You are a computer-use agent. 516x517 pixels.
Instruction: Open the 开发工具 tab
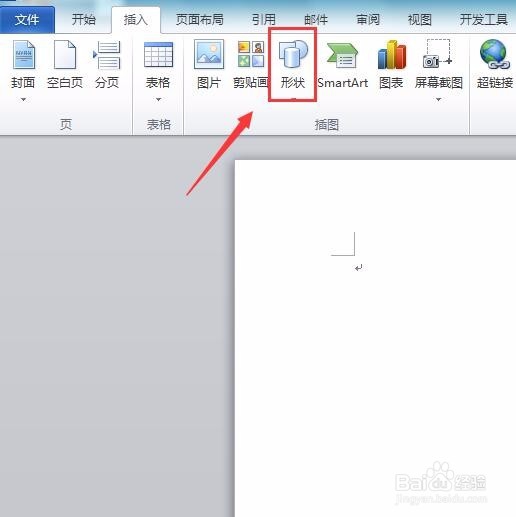tap(483, 20)
